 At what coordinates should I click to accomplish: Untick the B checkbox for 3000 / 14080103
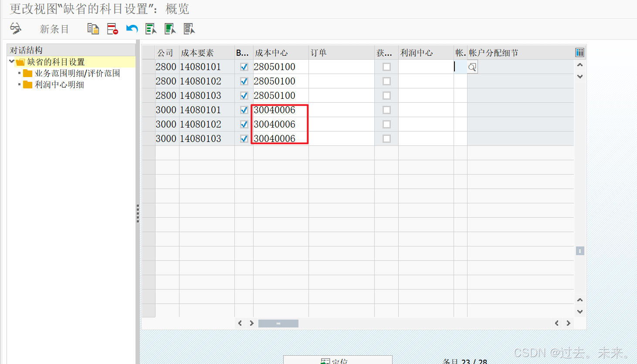click(244, 139)
